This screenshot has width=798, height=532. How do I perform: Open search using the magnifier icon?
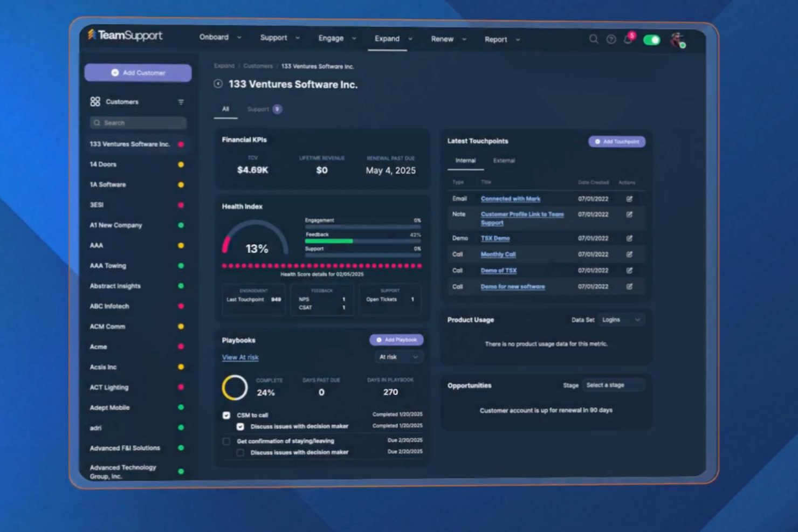[x=593, y=39]
